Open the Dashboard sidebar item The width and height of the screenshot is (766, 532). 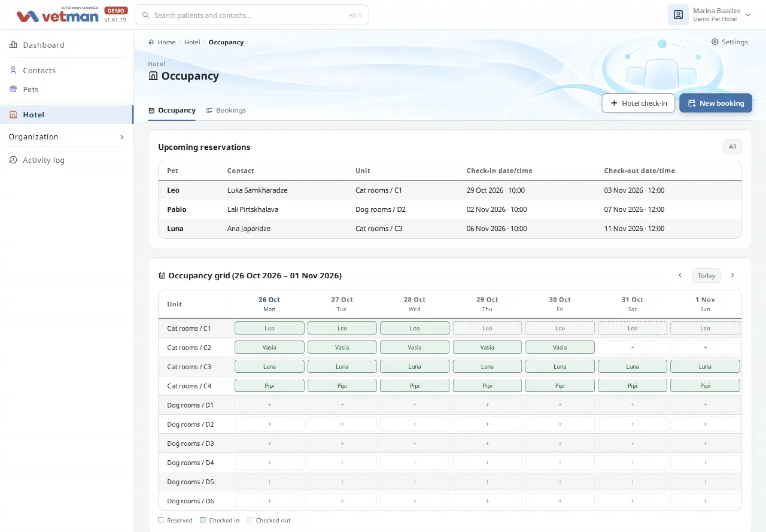[x=66, y=45]
